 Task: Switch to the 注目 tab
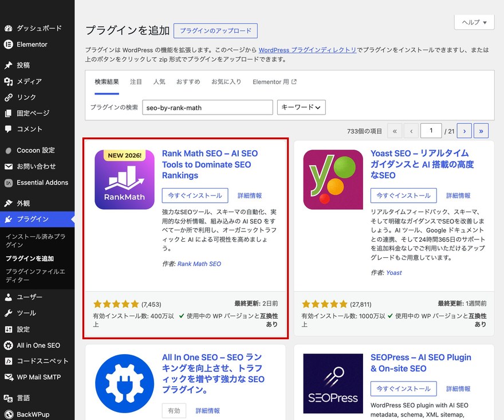[136, 82]
